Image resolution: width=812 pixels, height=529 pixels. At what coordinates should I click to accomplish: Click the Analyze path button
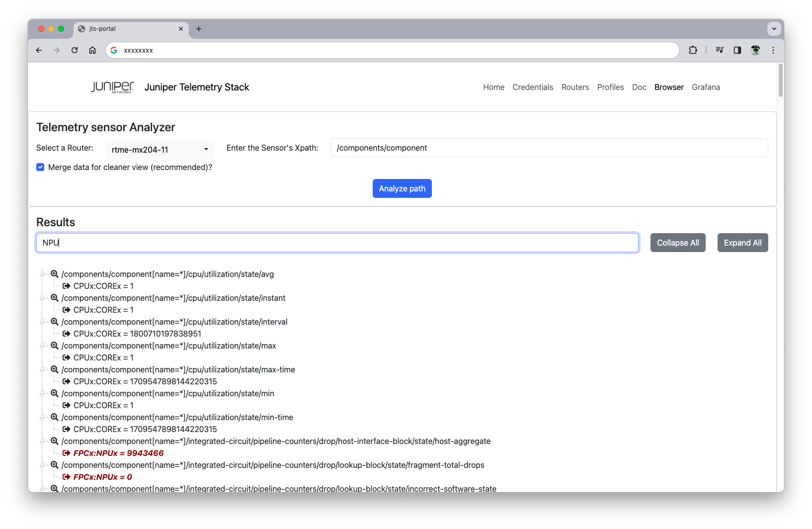tap(402, 188)
